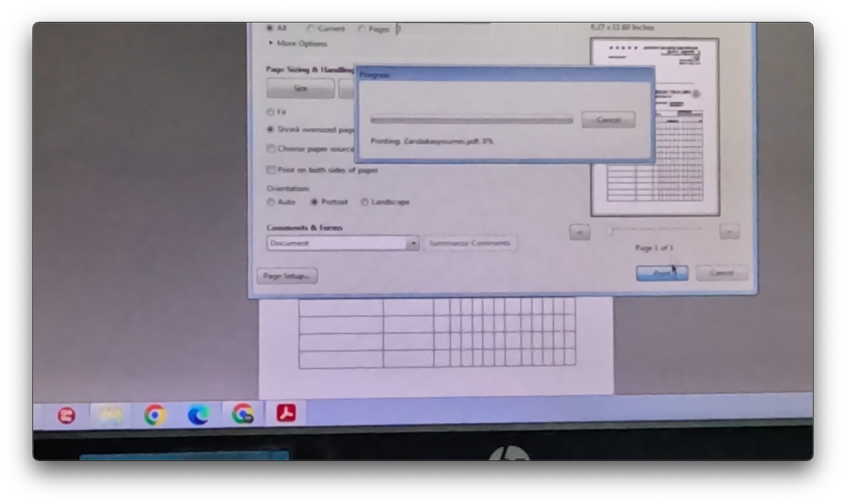Choose the Fit sizing option
846x504 pixels.
point(270,112)
